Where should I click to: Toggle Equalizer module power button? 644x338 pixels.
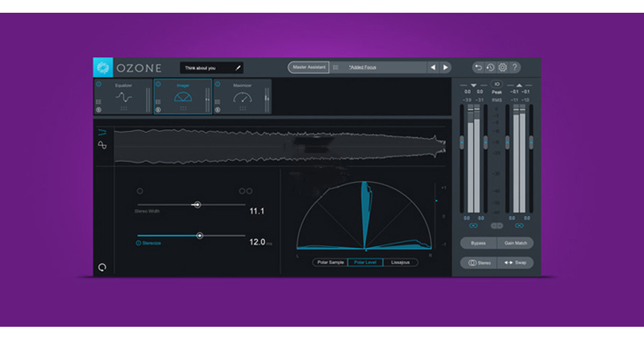(x=99, y=84)
